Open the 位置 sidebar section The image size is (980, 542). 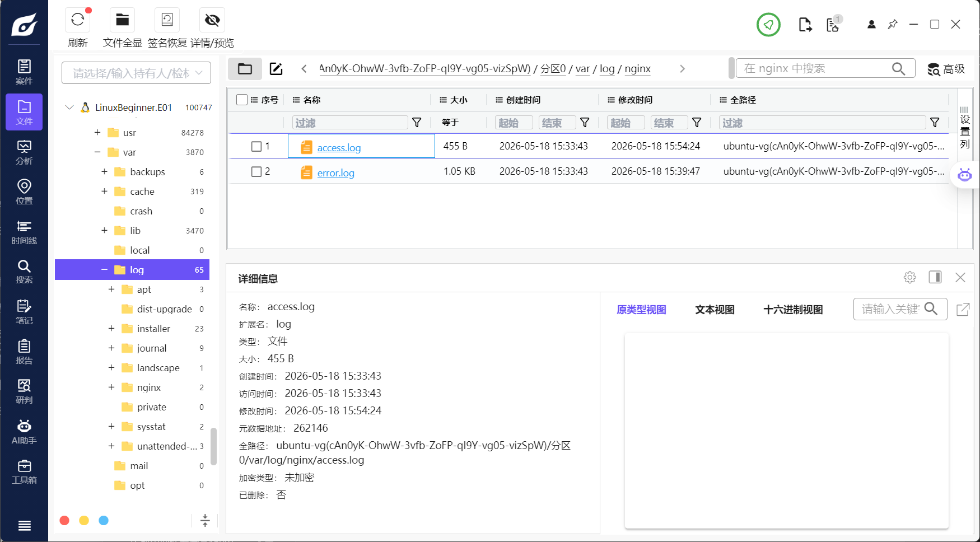click(x=24, y=192)
